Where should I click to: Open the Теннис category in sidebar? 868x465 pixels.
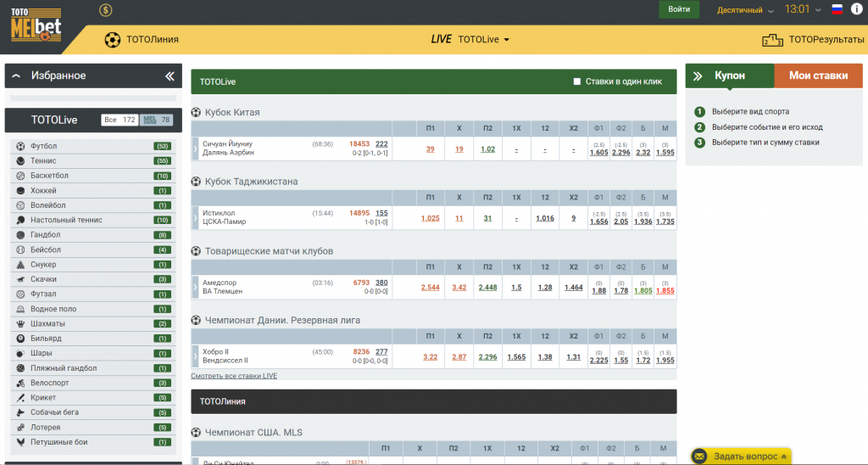point(43,161)
